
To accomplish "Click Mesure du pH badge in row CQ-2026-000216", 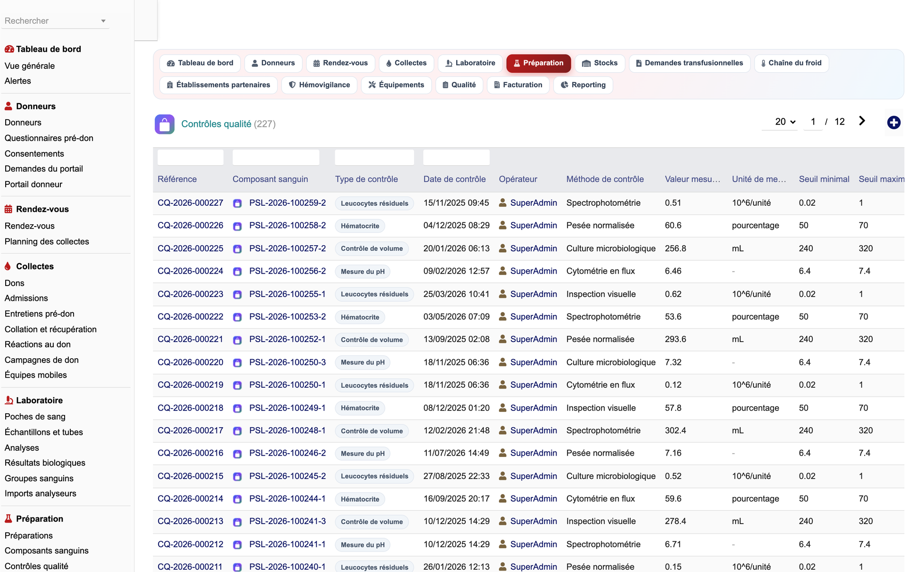I will [363, 453].
